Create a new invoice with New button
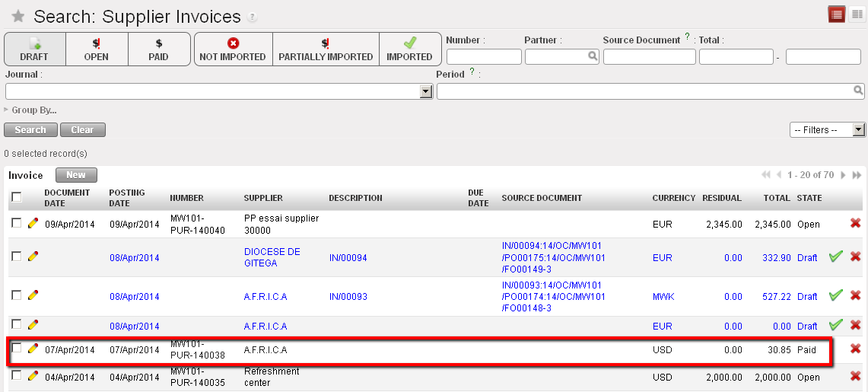Image resolution: width=868 pixels, height=392 pixels. click(76, 175)
